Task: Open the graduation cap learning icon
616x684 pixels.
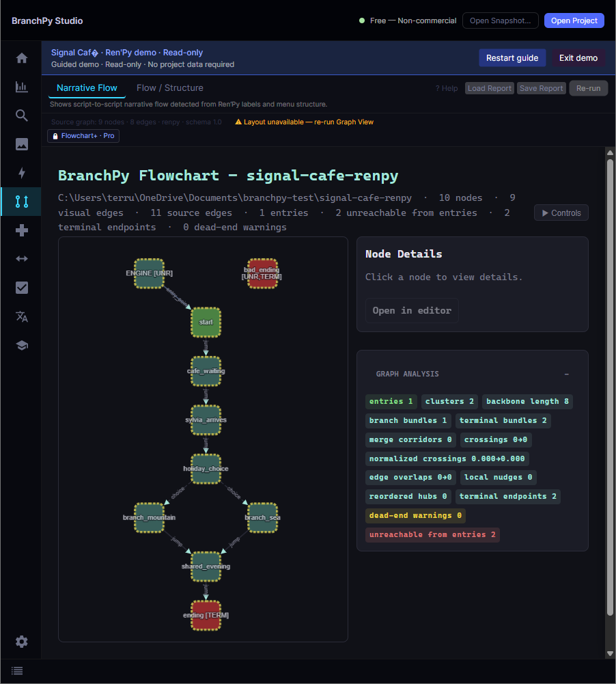Action: (21, 345)
